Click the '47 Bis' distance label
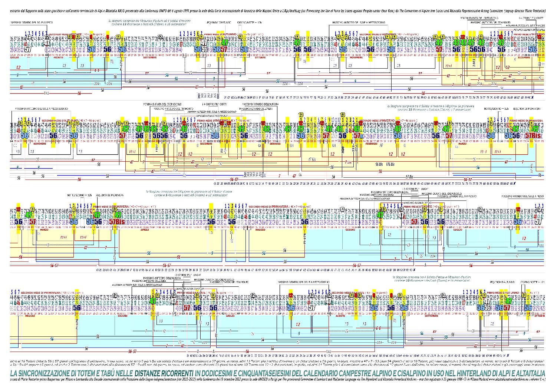 coord(312,159)
